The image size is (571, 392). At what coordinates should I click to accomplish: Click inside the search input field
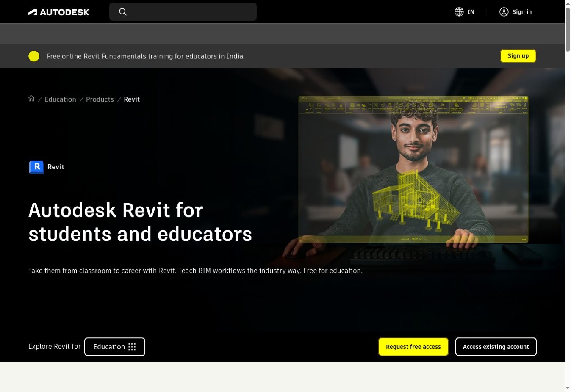(183, 12)
